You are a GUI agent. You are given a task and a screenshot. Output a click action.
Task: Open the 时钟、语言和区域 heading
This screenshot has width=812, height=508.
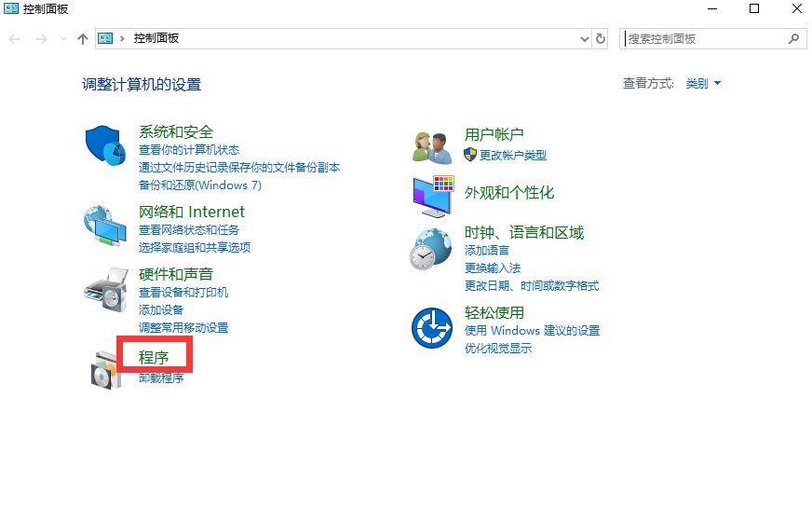pos(524,233)
